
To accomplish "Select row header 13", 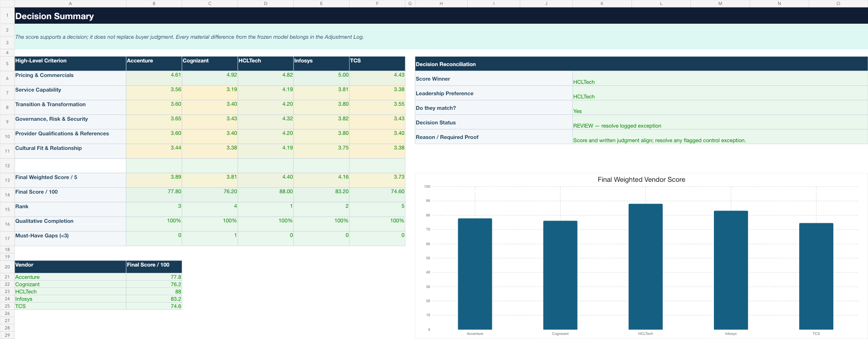I will 7,180.
